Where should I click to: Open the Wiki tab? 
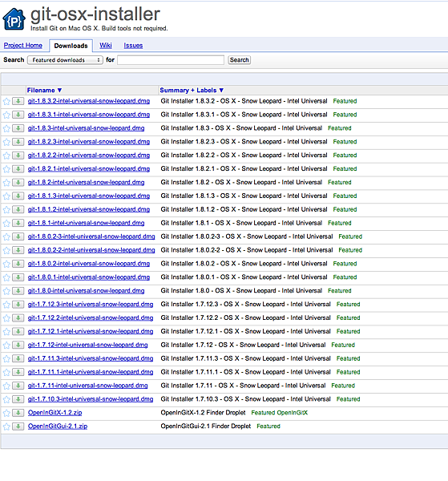[106, 46]
